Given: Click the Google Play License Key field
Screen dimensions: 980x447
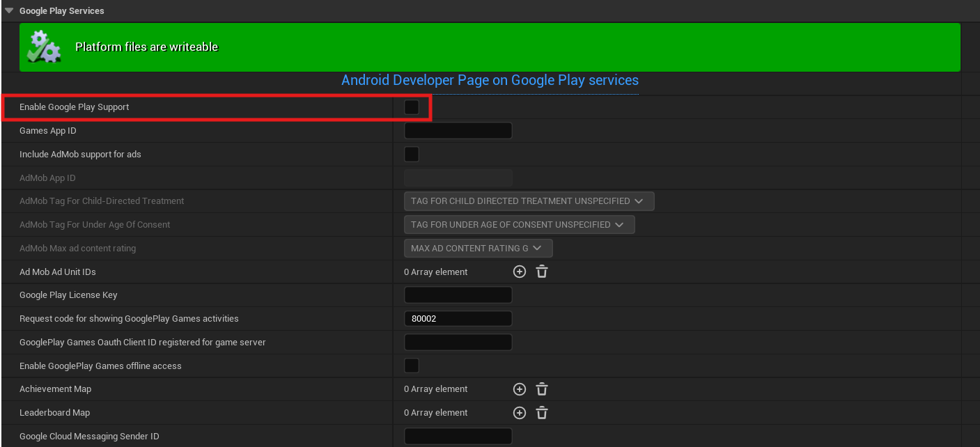Looking at the screenshot, I should pyautogui.click(x=458, y=295).
